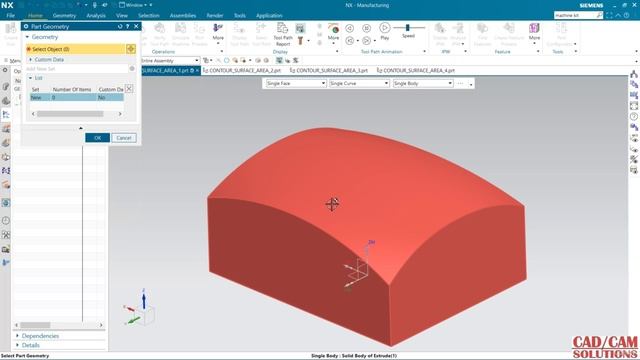
Task: Collapse dialog using bottom triangle arrow
Action: (x=80, y=128)
